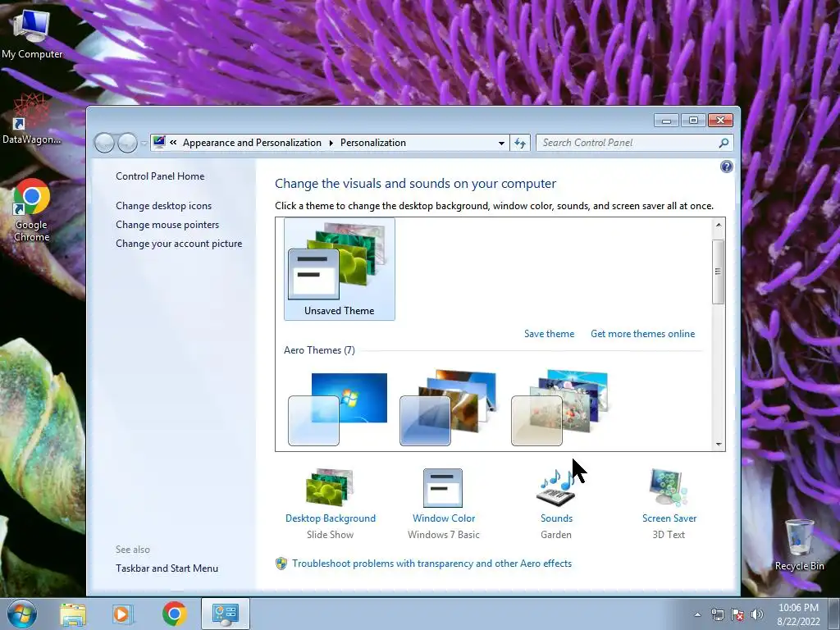Click the Save theme link
This screenshot has height=630, width=840.
tap(549, 334)
